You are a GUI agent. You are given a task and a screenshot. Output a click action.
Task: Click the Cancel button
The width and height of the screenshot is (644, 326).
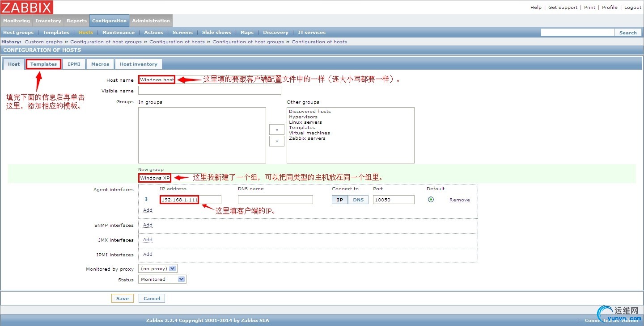coord(152,298)
